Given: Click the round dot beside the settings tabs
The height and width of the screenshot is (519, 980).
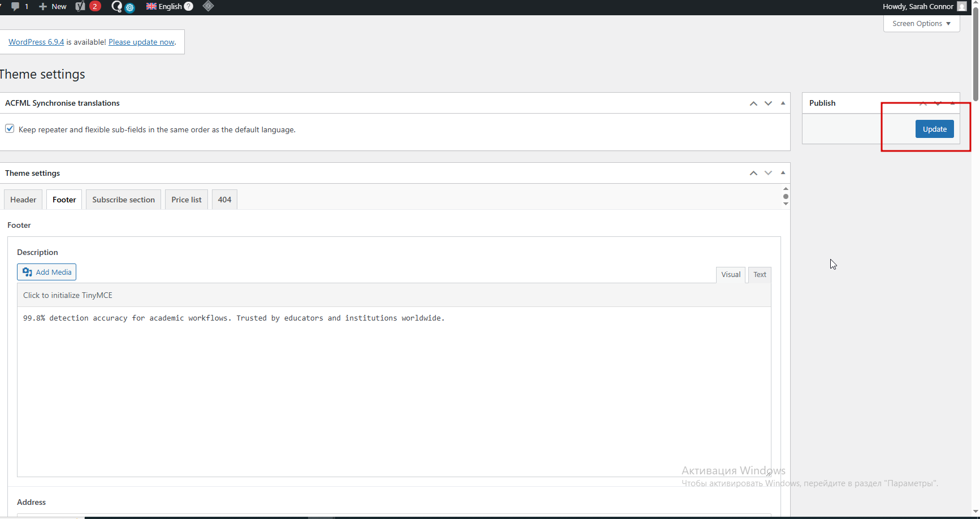Looking at the screenshot, I should point(786,197).
